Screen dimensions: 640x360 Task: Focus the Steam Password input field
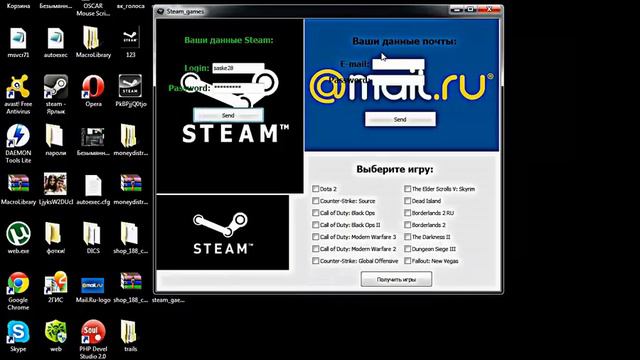(x=238, y=88)
